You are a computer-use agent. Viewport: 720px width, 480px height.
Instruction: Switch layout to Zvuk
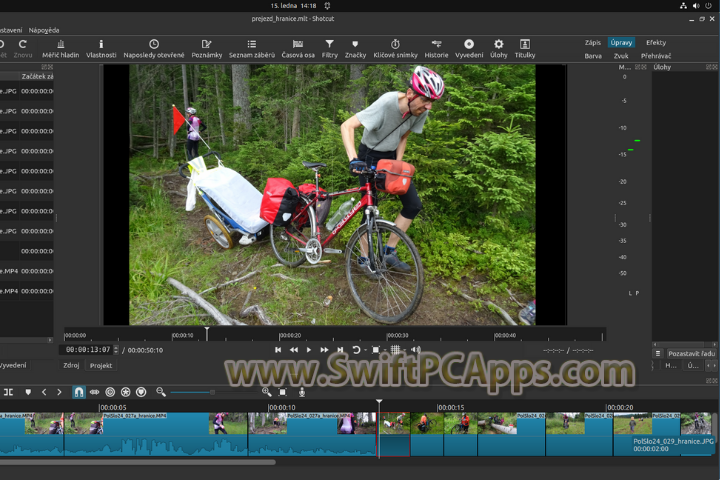[x=621, y=56]
